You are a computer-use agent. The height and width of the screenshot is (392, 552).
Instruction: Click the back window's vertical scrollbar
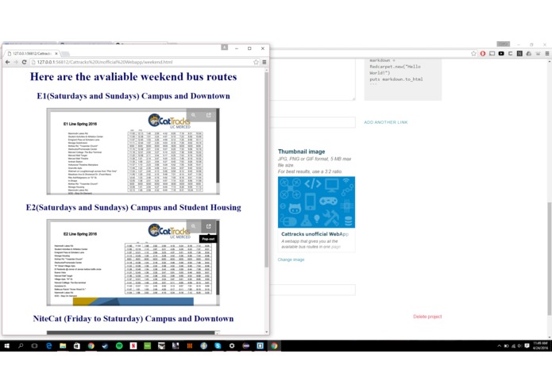[x=549, y=259]
